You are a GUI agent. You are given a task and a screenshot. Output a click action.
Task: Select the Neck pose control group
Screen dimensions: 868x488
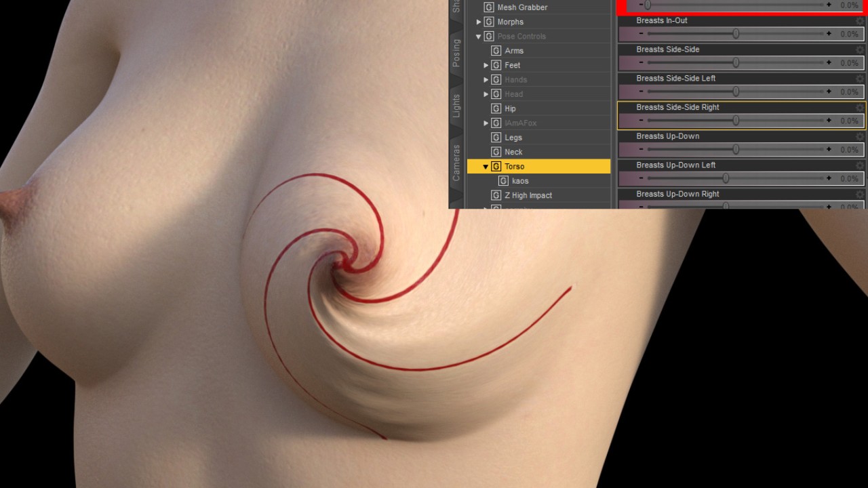tap(513, 152)
